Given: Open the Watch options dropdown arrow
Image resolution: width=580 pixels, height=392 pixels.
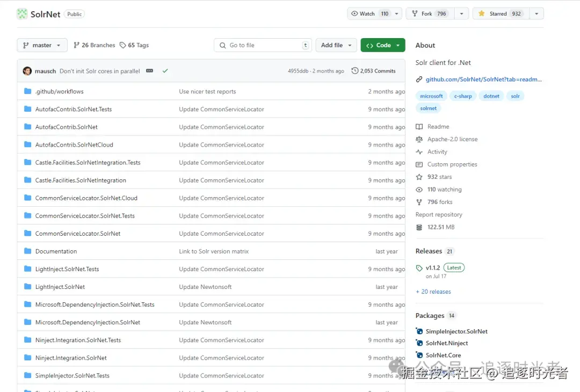Looking at the screenshot, I should click(396, 13).
